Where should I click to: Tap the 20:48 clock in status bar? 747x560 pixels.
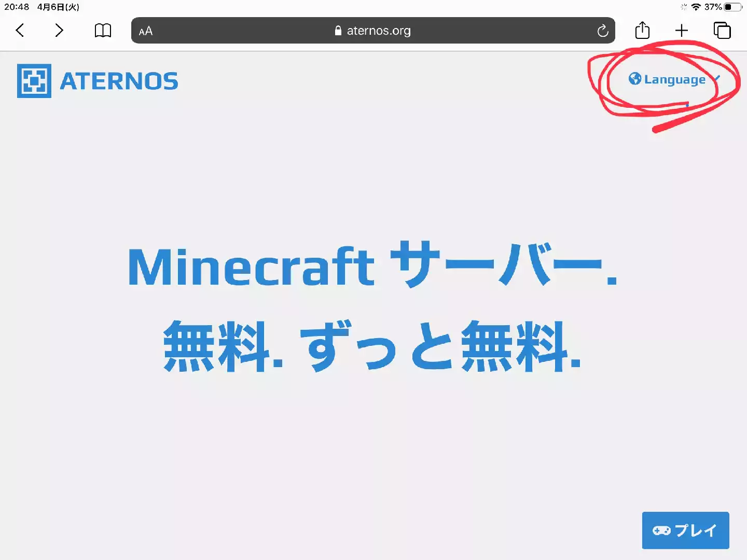tap(17, 7)
